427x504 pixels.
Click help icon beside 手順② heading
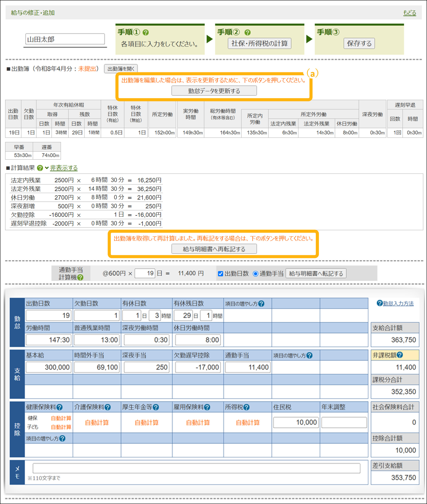pyautogui.click(x=247, y=32)
